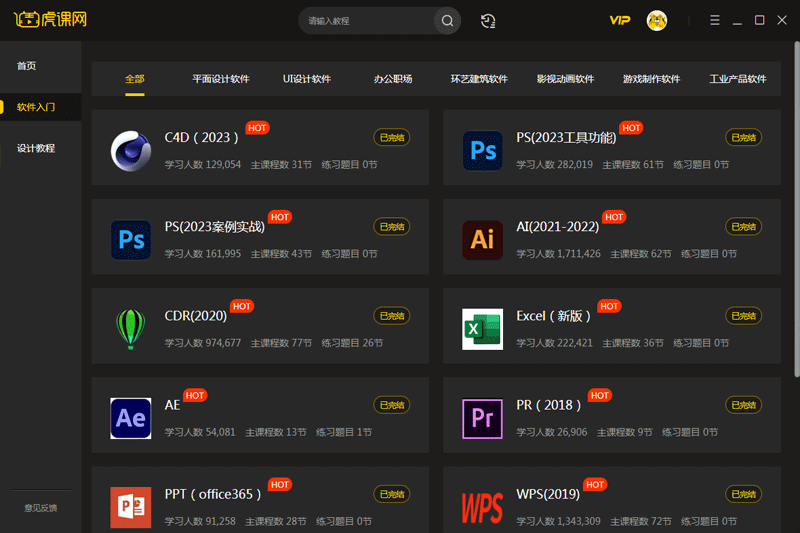This screenshot has width=800, height=533.
Task: Click 已完结 badge on PS(2023工具功能)
Action: 743,138
